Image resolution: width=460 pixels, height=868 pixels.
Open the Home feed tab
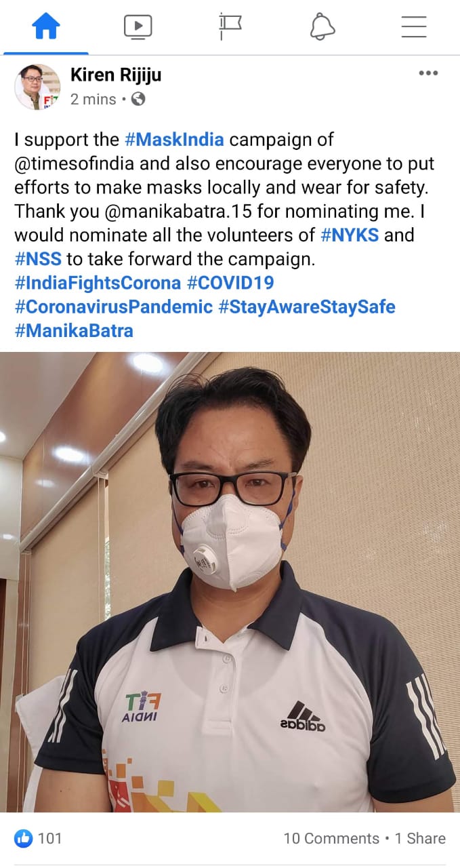coord(46,27)
